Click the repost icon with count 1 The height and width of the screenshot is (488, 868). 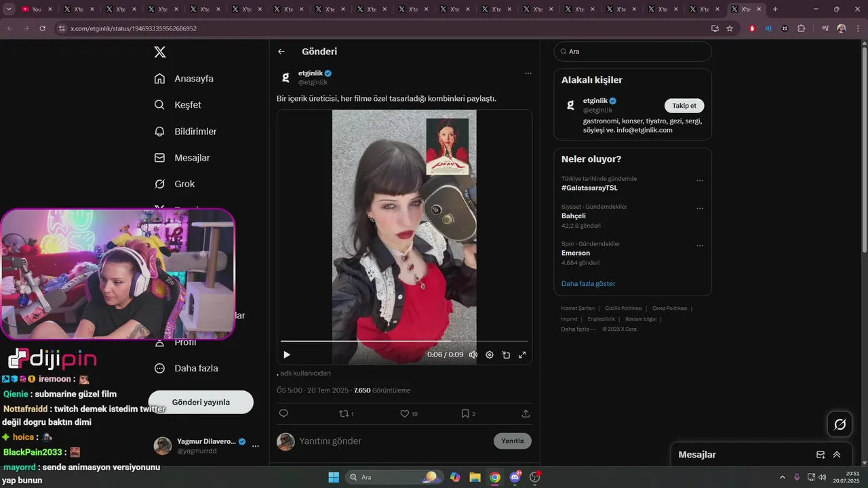[x=346, y=413]
